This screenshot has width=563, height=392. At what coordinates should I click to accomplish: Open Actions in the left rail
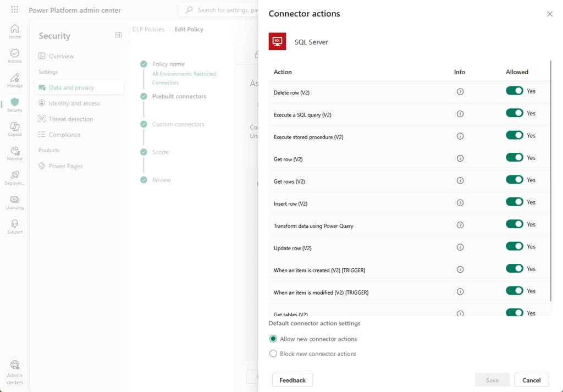click(15, 56)
